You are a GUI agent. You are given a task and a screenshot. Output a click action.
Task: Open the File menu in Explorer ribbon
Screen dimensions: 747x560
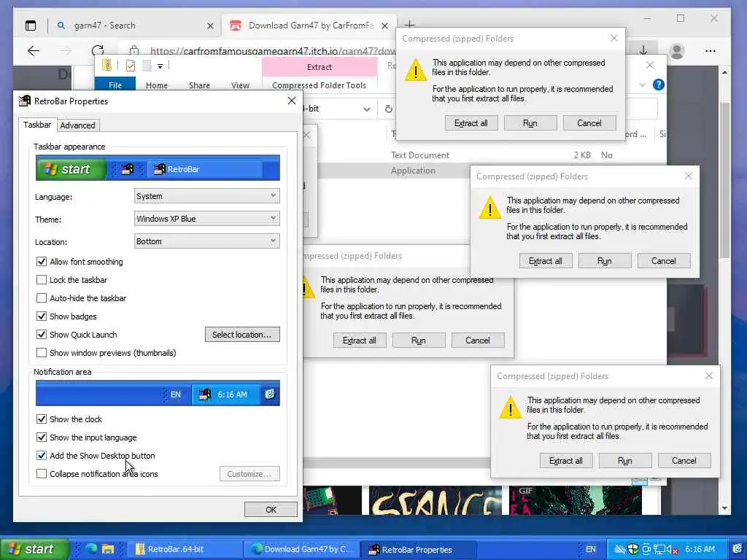coord(115,85)
